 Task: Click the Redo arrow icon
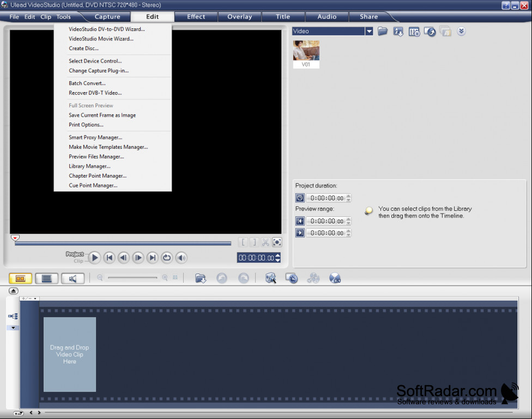pos(243,278)
